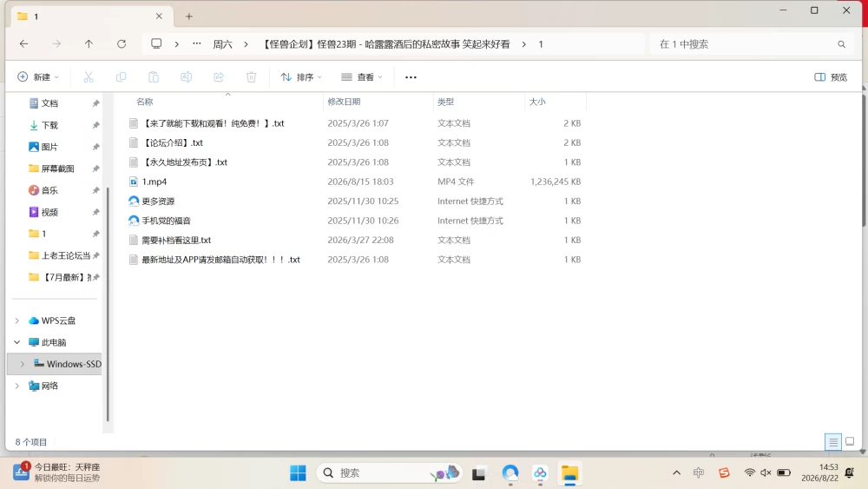The image size is (868, 489).
Task: Click the PC monitor icon in address bar
Action: [x=156, y=43]
